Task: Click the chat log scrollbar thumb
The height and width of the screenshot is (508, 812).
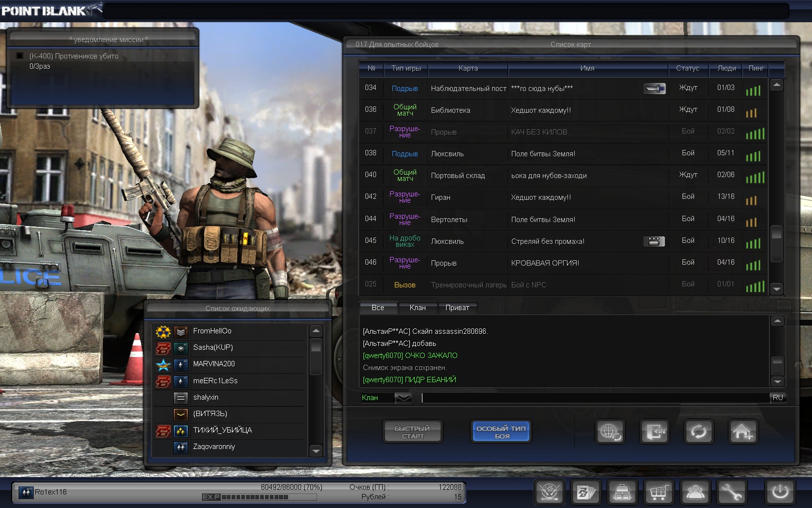Action: pos(777,366)
